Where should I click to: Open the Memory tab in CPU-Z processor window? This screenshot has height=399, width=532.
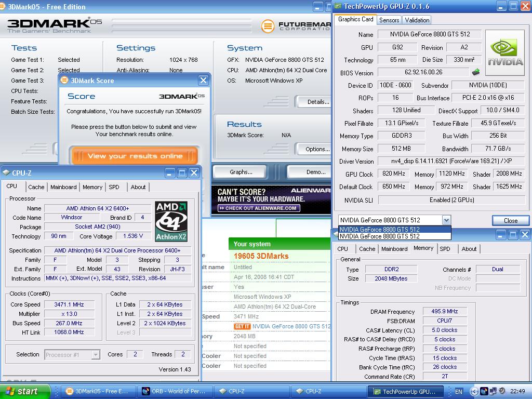[92, 187]
